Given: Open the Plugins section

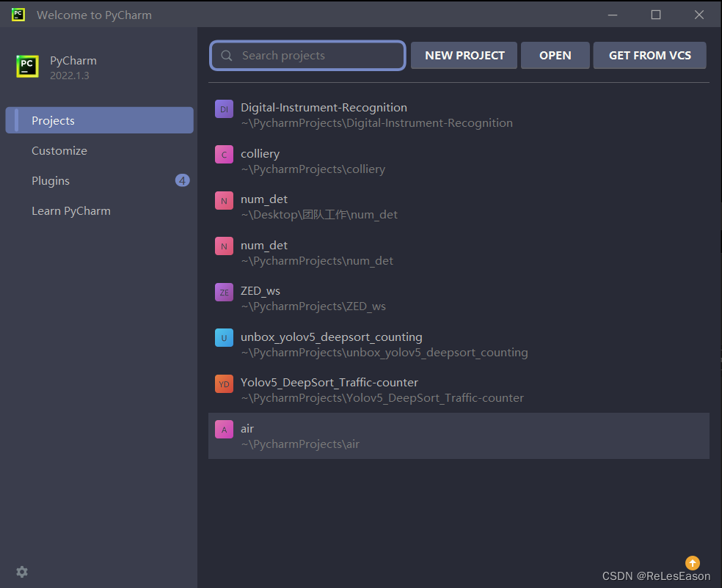Looking at the screenshot, I should point(51,181).
